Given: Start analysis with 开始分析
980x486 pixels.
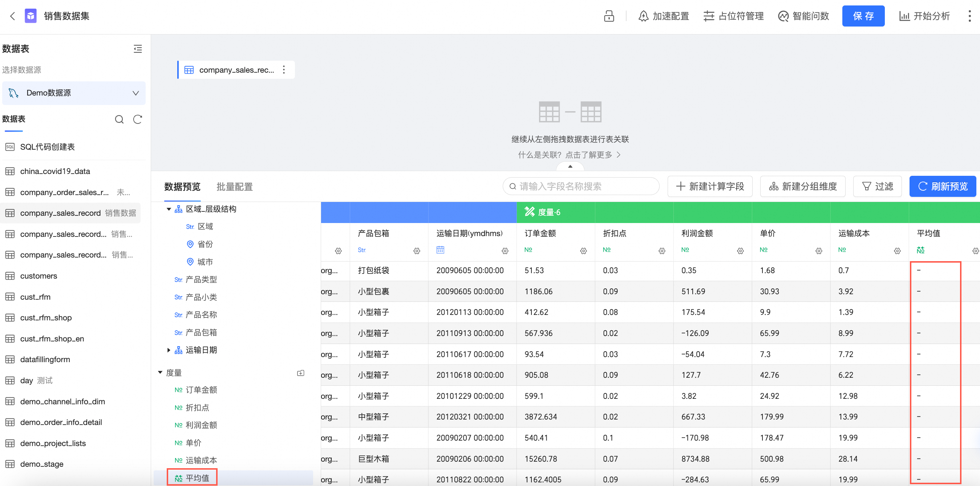Looking at the screenshot, I should [924, 16].
